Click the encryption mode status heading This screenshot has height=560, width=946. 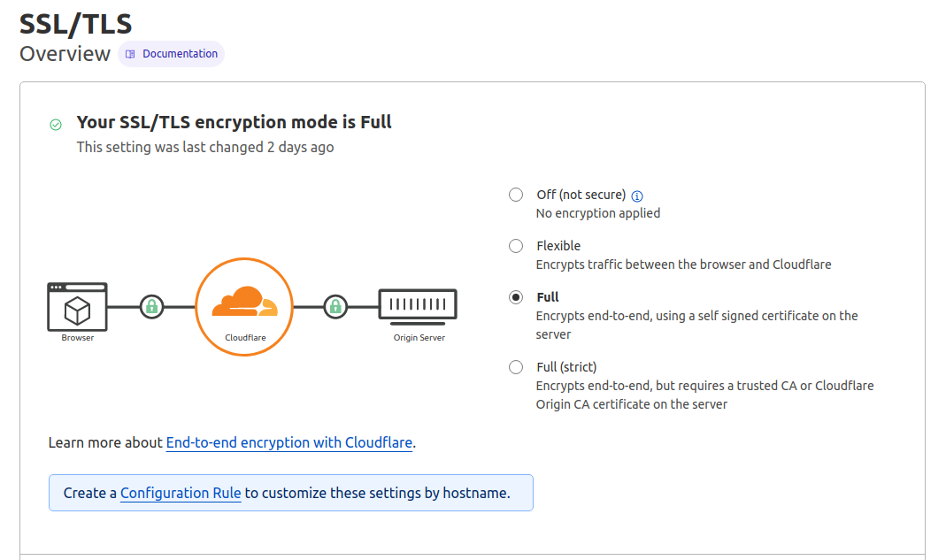[x=235, y=122]
